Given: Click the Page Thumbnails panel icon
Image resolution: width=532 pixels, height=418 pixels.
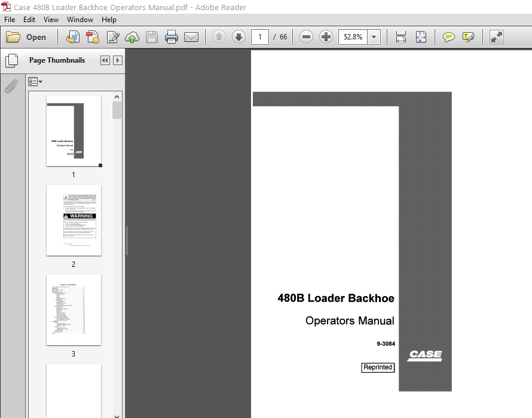Looking at the screenshot, I should pyautogui.click(x=11, y=60).
